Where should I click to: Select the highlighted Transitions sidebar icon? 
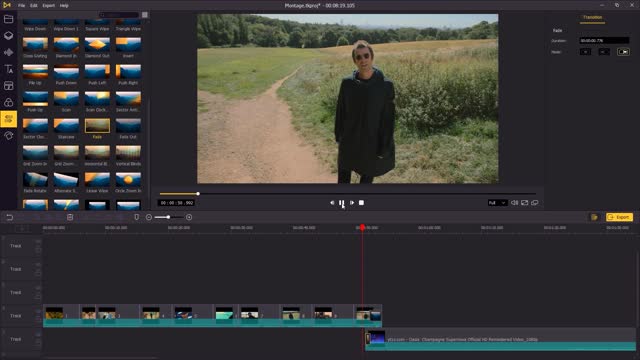click(x=9, y=119)
